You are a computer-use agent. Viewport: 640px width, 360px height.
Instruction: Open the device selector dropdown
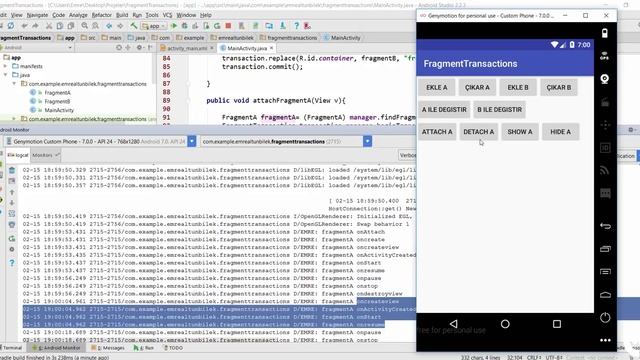[192, 141]
